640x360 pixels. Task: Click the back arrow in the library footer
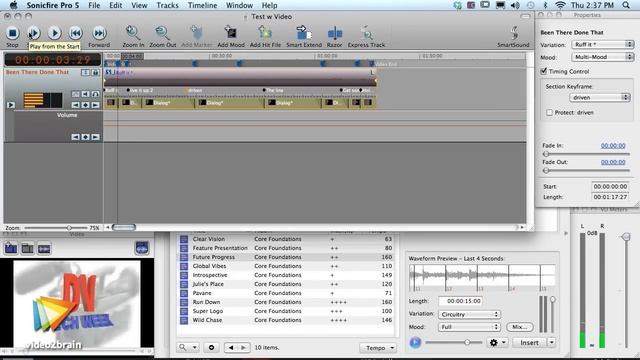(x=231, y=348)
